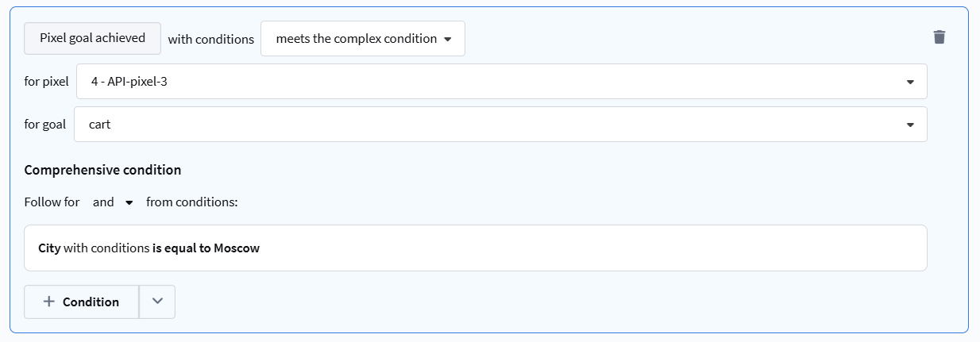Click the 'for pixel' label

click(x=46, y=82)
